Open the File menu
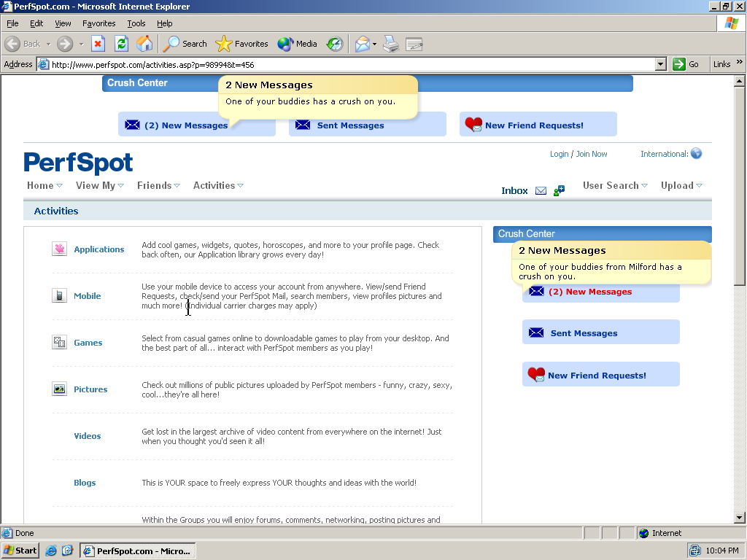The image size is (747, 560). pyautogui.click(x=12, y=23)
